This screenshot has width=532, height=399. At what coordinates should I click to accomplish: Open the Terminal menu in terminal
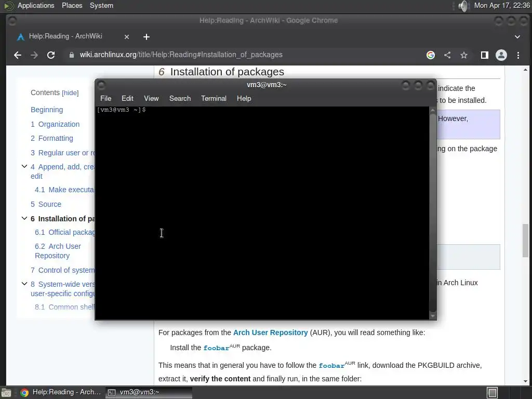[214, 98]
